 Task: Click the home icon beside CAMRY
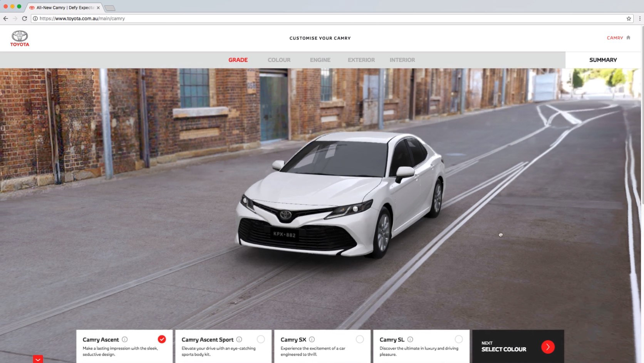(x=628, y=38)
